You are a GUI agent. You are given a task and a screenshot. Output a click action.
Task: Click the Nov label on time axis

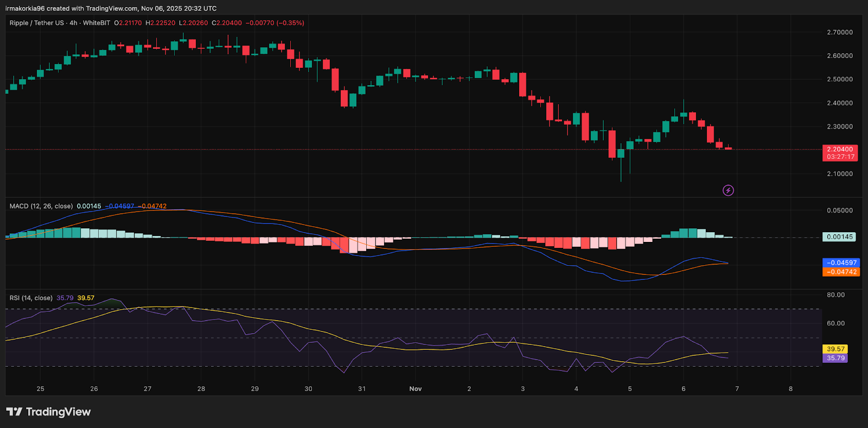(x=415, y=388)
